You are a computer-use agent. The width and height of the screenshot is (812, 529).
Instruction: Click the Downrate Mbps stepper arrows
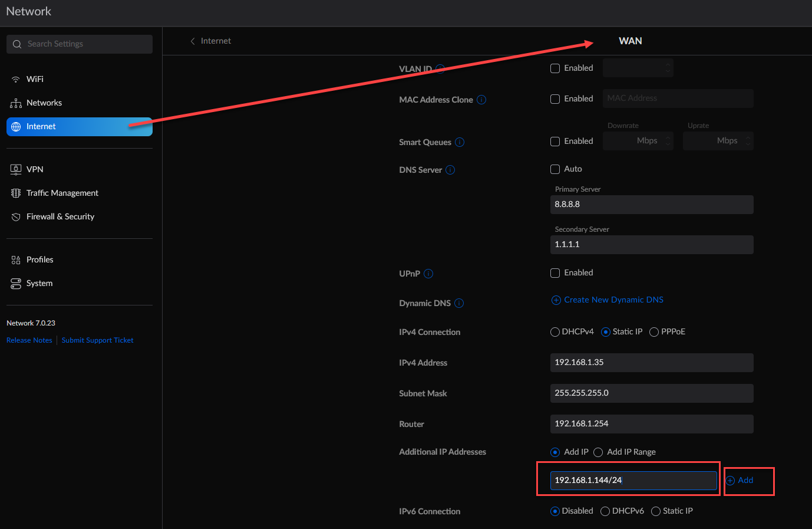pyautogui.click(x=668, y=141)
